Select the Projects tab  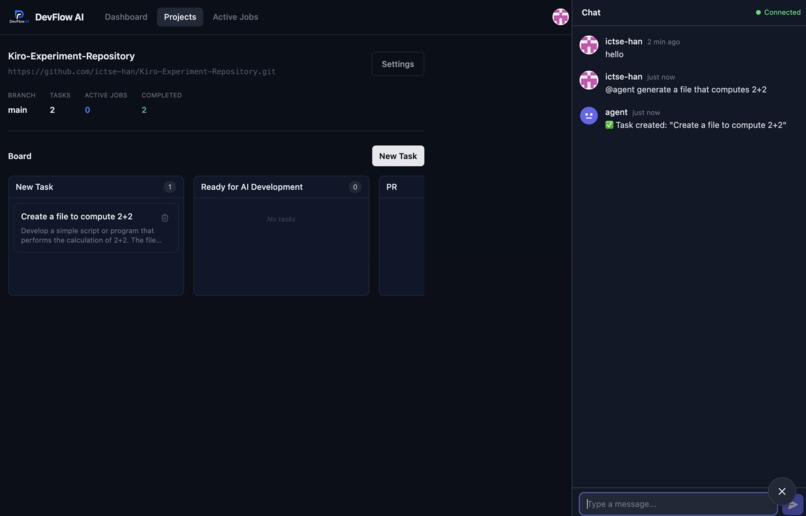coord(180,17)
